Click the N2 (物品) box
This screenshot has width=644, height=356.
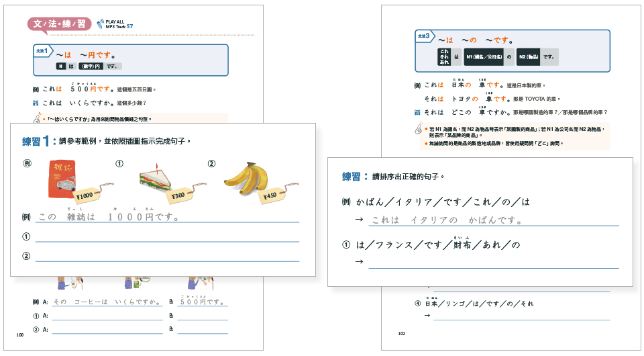[528, 56]
